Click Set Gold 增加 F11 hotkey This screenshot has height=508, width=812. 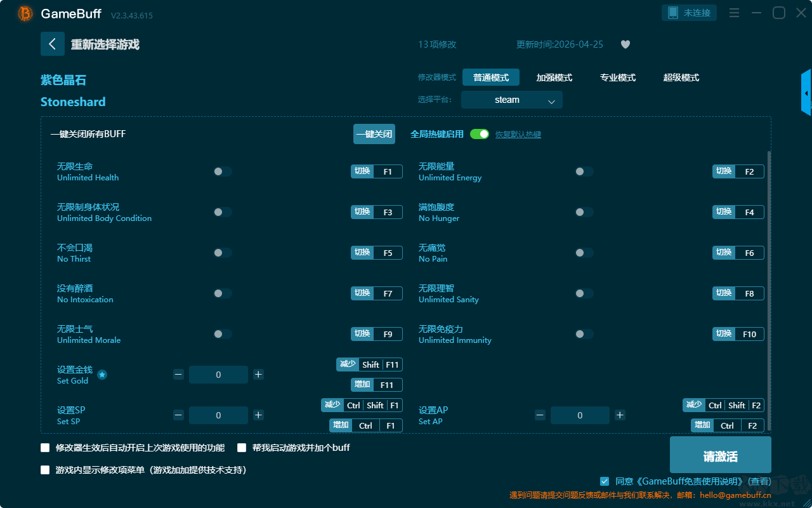(377, 385)
